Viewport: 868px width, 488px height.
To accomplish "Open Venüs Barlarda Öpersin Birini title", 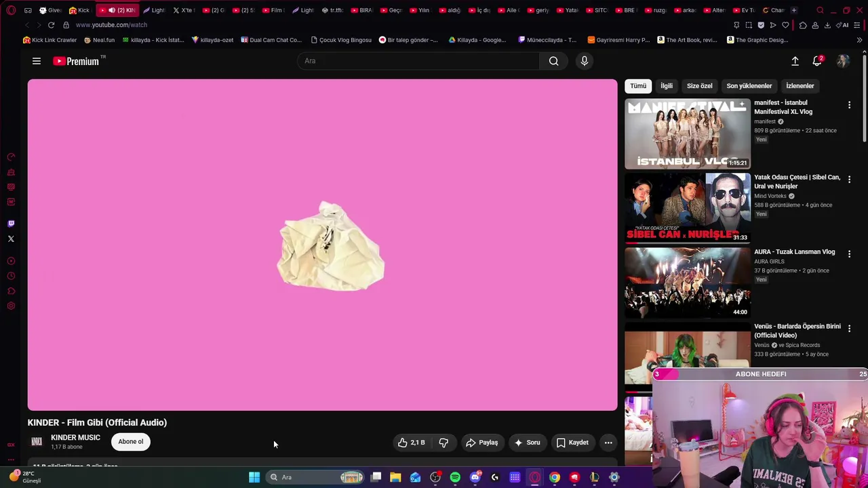I will [x=797, y=331].
